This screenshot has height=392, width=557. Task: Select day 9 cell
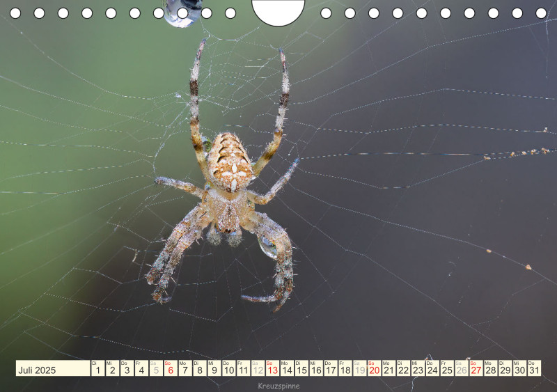point(214,368)
